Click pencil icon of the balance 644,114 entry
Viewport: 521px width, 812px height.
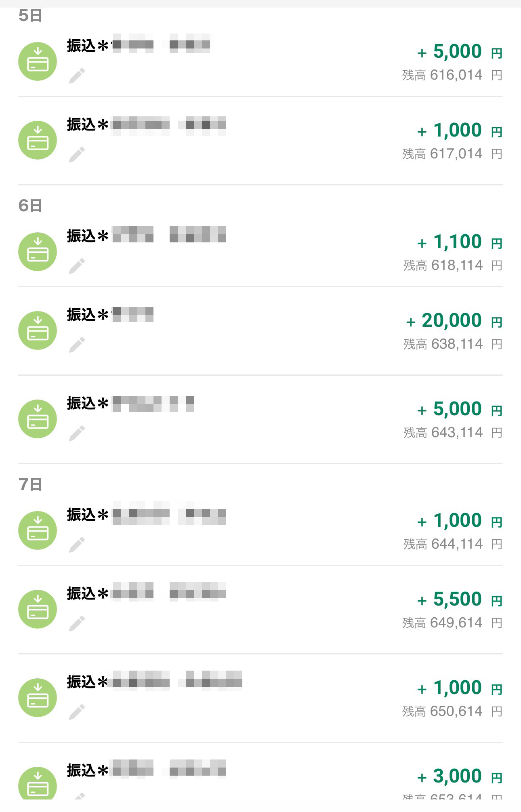point(77,545)
